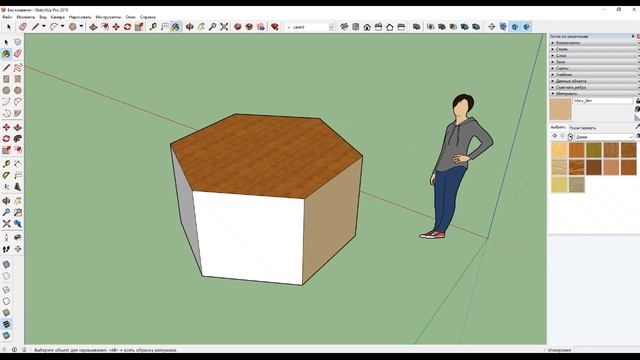Switch to Front view house icon
This screenshot has width=640, height=360.
coord(367,27)
